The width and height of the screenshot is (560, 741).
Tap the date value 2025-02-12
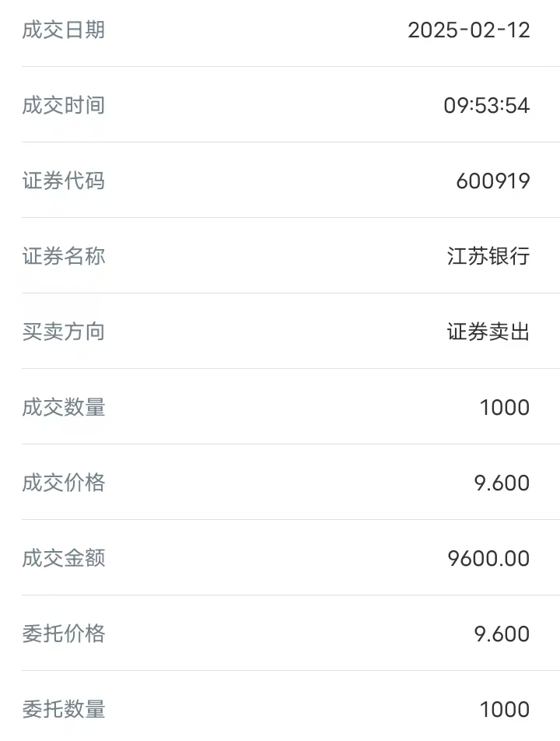click(469, 30)
